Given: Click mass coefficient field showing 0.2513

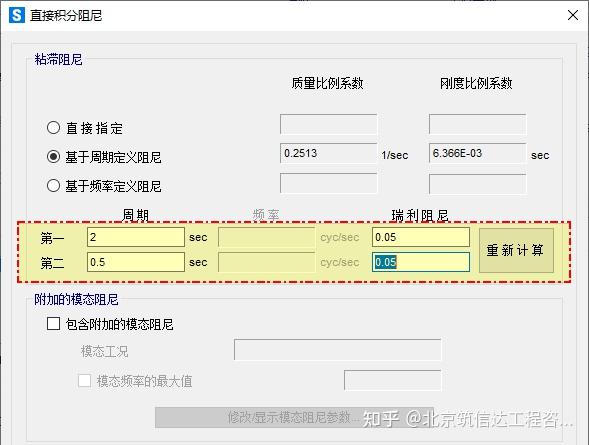Looking at the screenshot, I should pyautogui.click(x=328, y=153).
